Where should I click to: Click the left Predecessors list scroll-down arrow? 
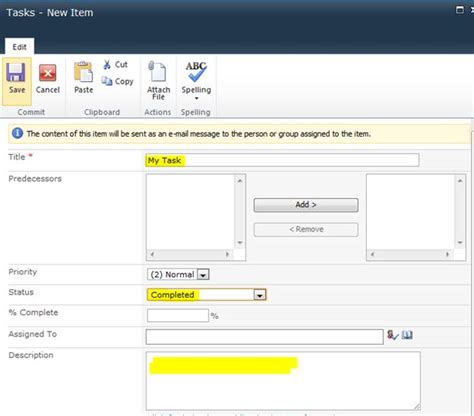click(240, 243)
